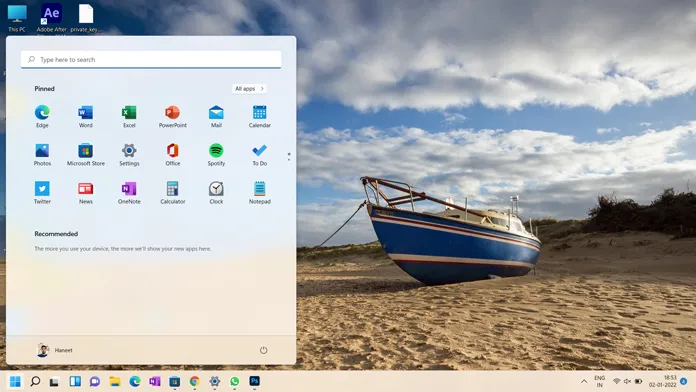
Task: Open File Explorer from the taskbar
Action: pos(115,381)
